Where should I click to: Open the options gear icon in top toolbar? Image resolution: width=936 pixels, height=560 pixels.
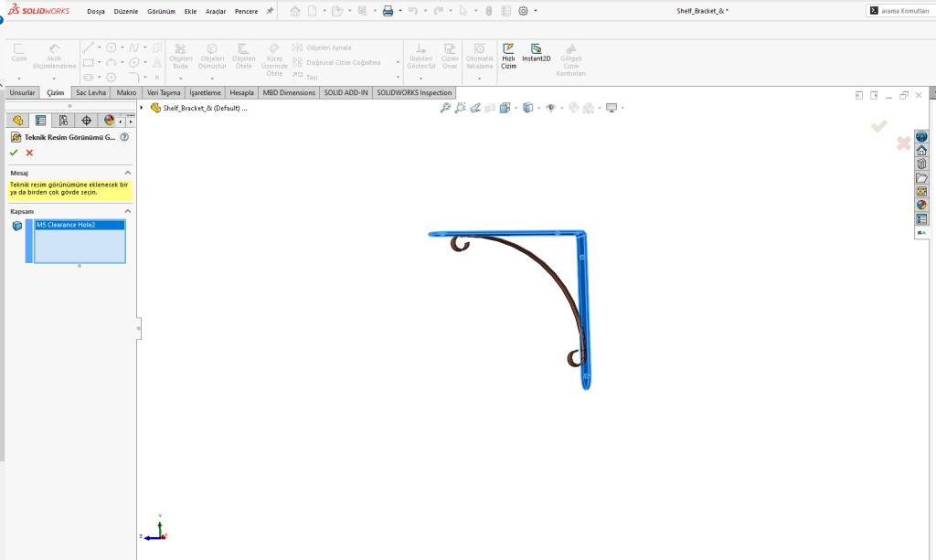[523, 11]
